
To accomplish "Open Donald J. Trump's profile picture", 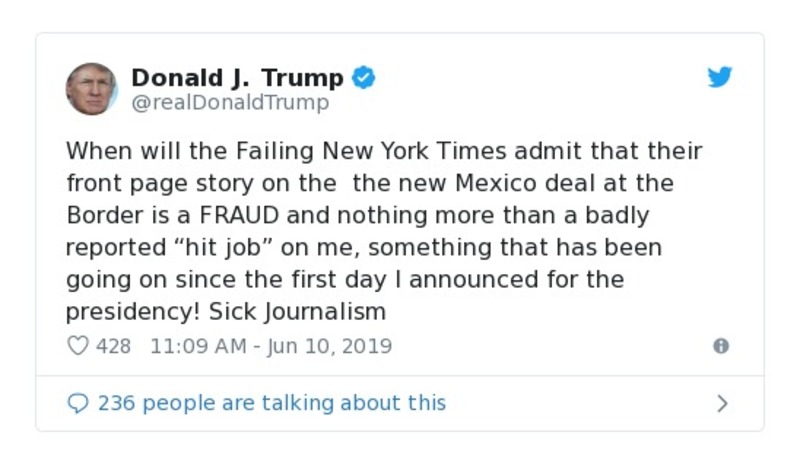I will (x=92, y=88).
